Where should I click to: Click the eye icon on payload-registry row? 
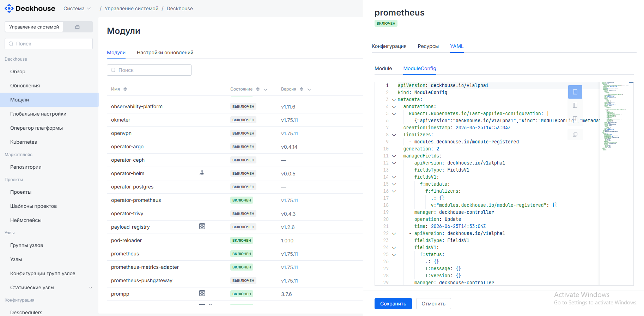coord(202,226)
